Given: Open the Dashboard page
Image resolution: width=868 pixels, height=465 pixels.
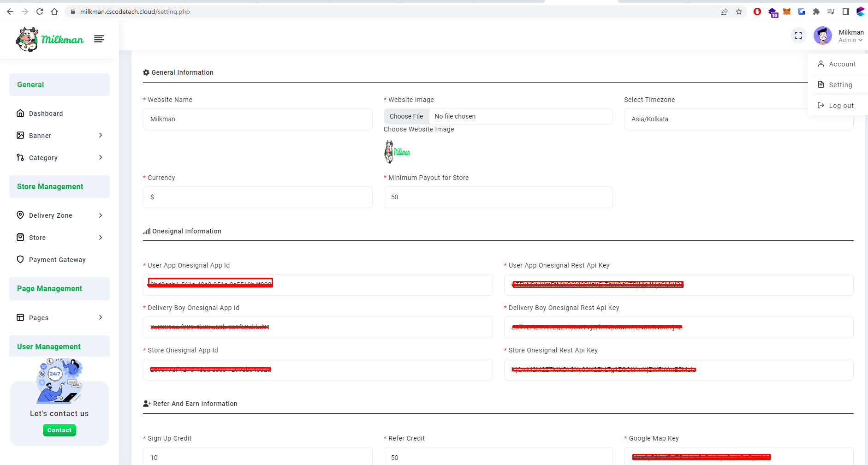Looking at the screenshot, I should click(46, 113).
